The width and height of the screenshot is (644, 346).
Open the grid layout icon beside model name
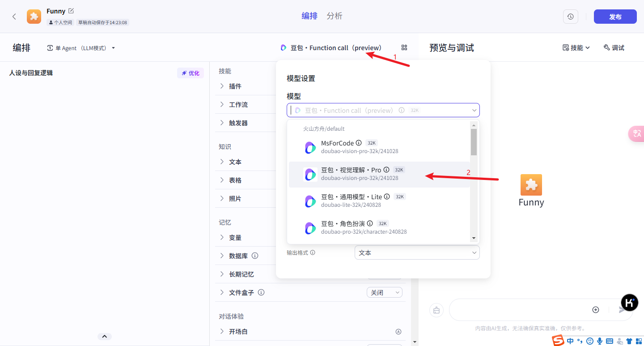click(x=404, y=47)
